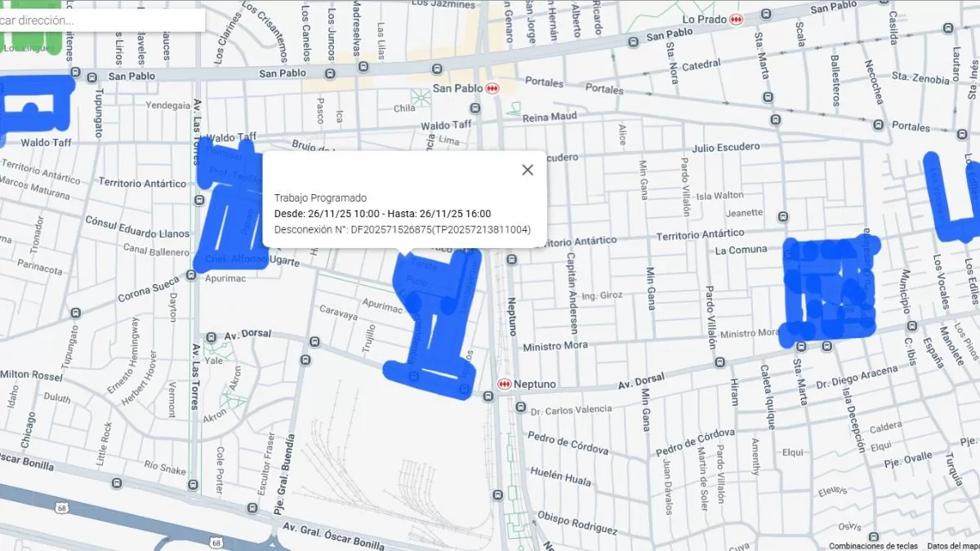Click the Route 68 highway shield near Chicago
This screenshot has height=551, width=980.
click(62, 509)
